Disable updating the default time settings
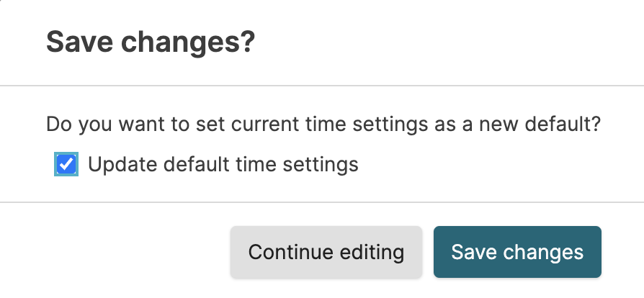The width and height of the screenshot is (644, 298). pyautogui.click(x=66, y=165)
